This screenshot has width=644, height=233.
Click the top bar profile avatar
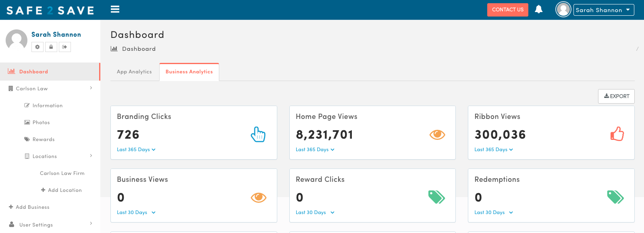(563, 9)
